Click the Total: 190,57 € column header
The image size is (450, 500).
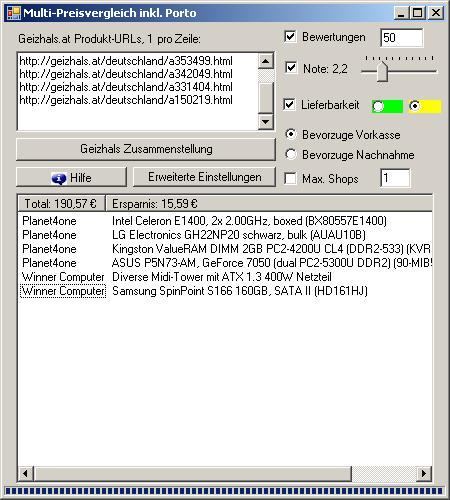point(61,204)
